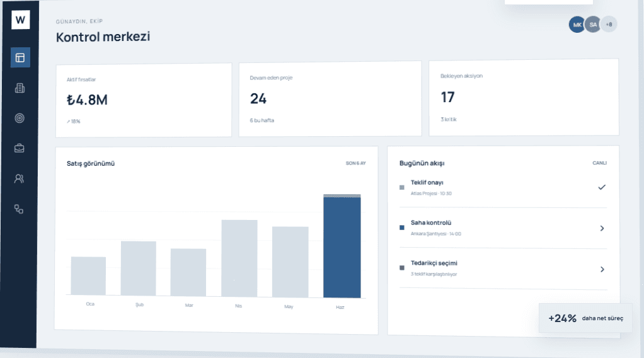Click the 'GÜNAYDIN, EKİP' greeting

point(79,21)
